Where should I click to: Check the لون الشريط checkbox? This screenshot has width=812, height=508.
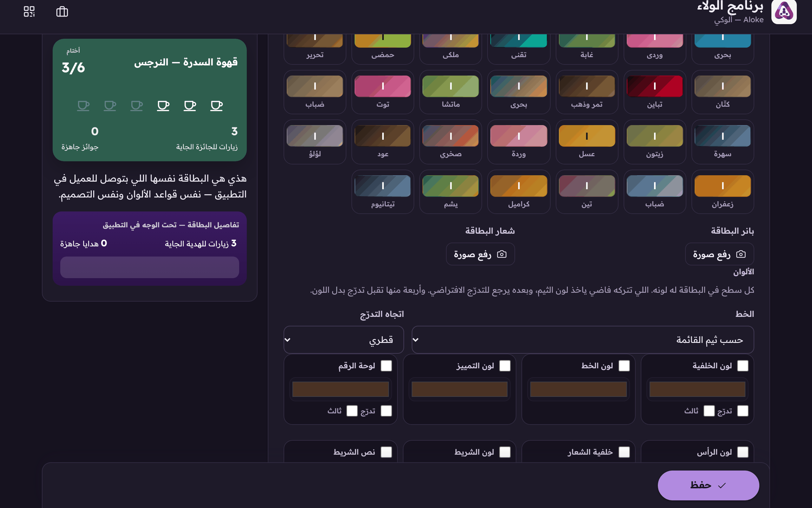pyautogui.click(x=505, y=452)
